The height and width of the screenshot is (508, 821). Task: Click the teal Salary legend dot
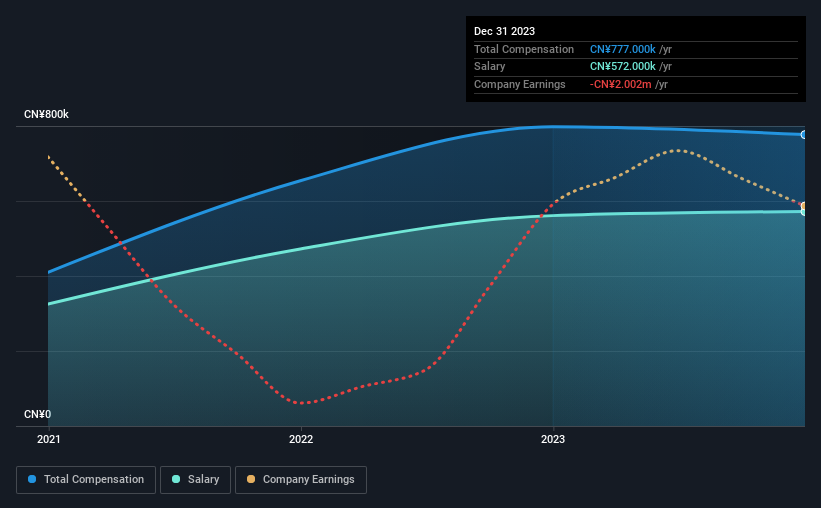tap(176, 479)
